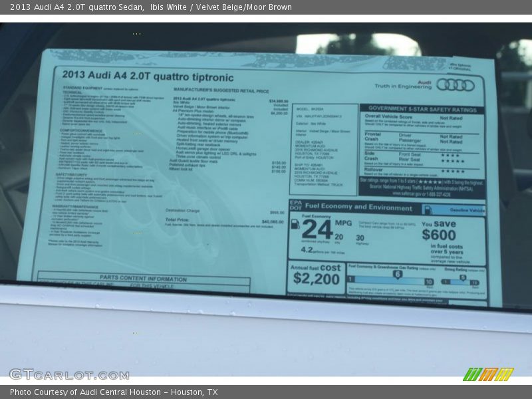Click the Side Crash front seat stars

click(x=452, y=154)
